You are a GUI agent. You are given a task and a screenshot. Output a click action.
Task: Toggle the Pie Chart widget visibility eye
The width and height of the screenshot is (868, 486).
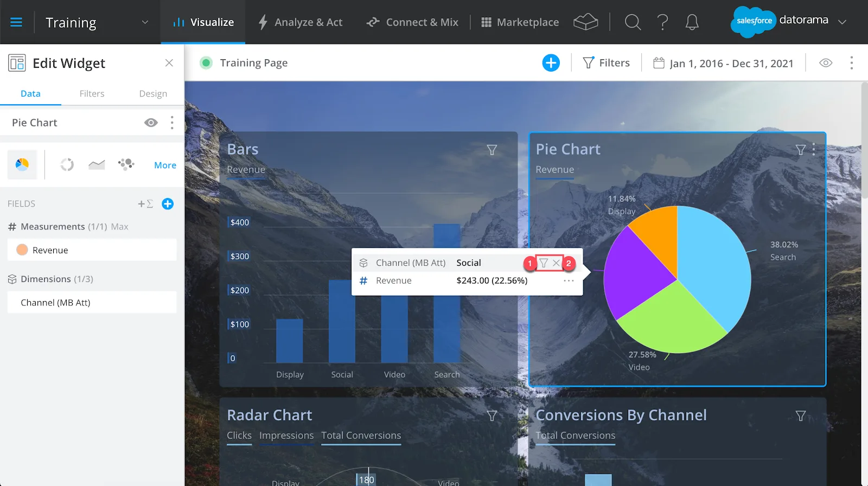point(151,123)
